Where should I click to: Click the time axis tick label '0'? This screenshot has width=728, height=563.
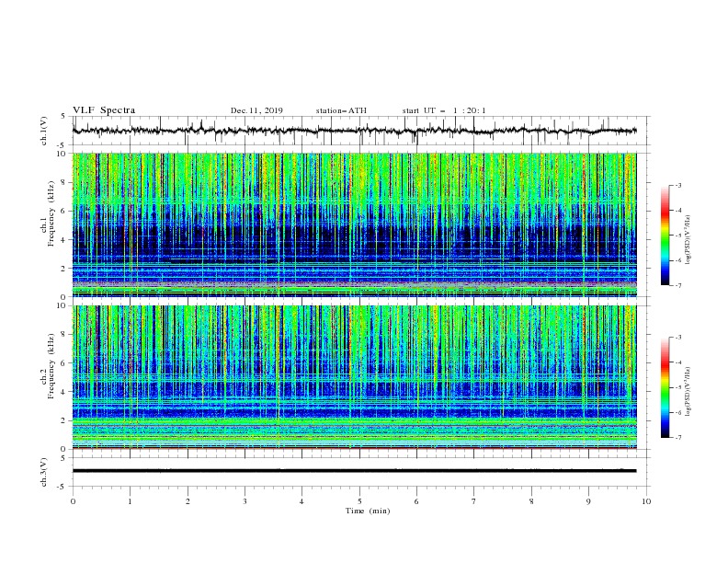[x=73, y=501]
